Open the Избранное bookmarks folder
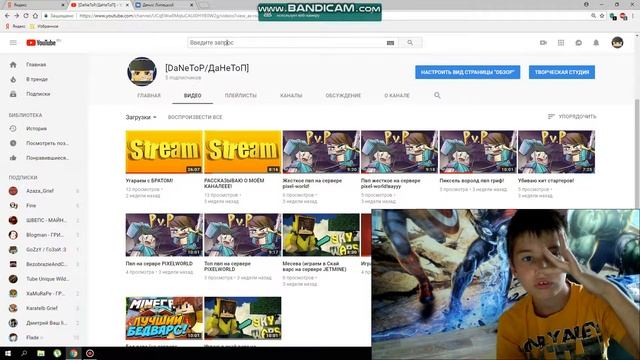The height and width of the screenshot is (360, 640). [44, 26]
